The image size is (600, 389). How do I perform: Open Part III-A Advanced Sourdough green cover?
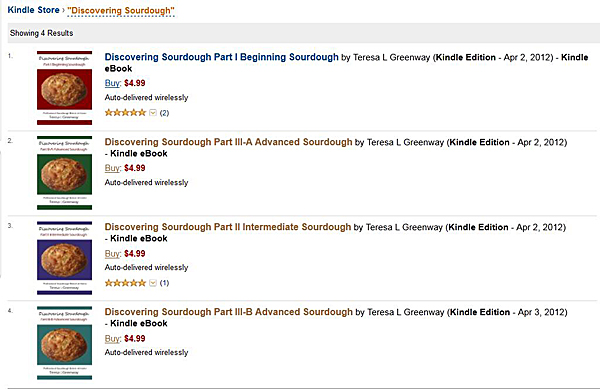click(64, 173)
